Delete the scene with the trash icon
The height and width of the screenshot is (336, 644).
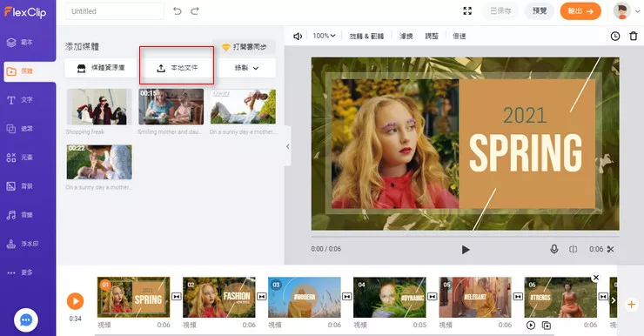tap(634, 37)
